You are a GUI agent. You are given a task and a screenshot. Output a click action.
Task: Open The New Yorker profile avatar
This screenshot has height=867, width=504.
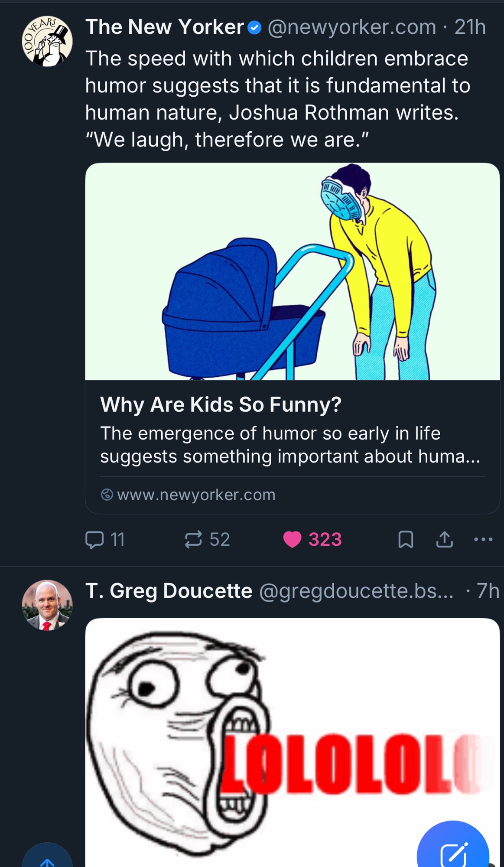pos(47,41)
